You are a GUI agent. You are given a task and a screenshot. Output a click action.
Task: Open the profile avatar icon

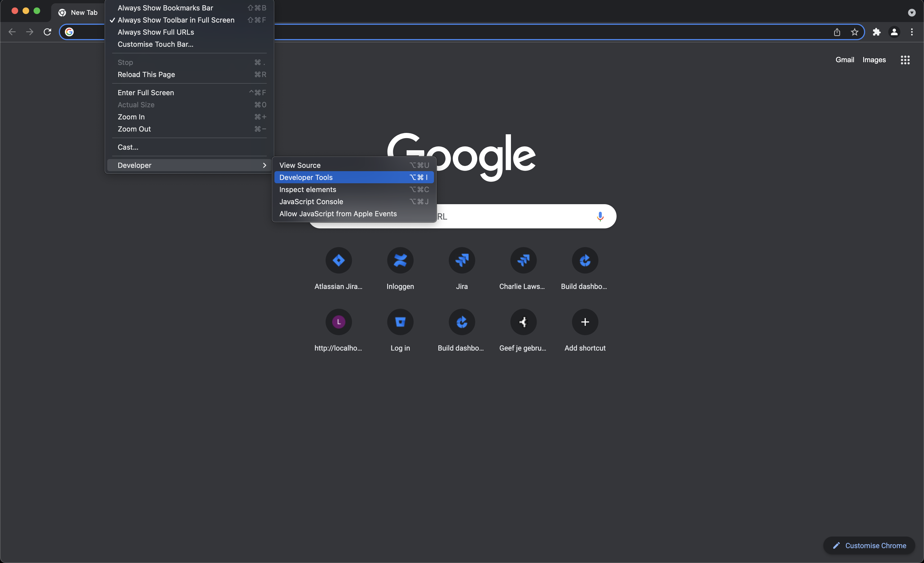894,32
